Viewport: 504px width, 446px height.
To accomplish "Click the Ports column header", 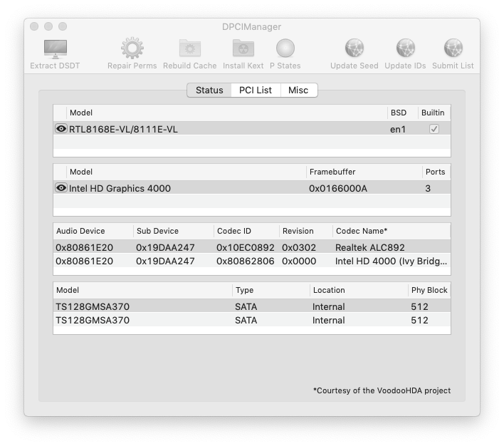I will pyautogui.click(x=436, y=172).
